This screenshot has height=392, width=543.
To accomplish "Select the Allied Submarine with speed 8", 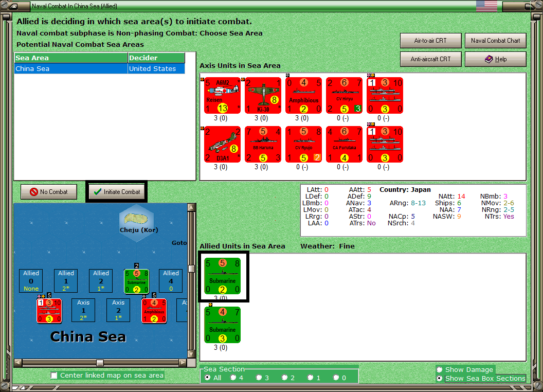I will (222, 276).
